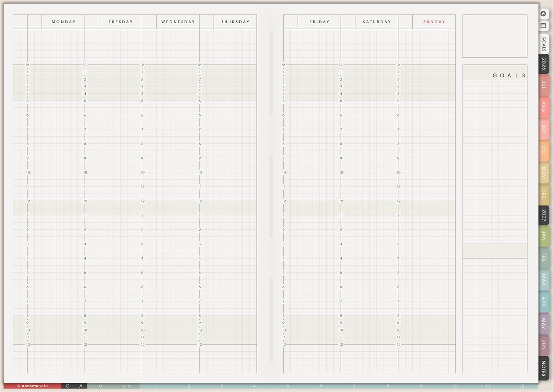Open teal index tab 5 in bottom strip
The image size is (553, 392).
288,386
